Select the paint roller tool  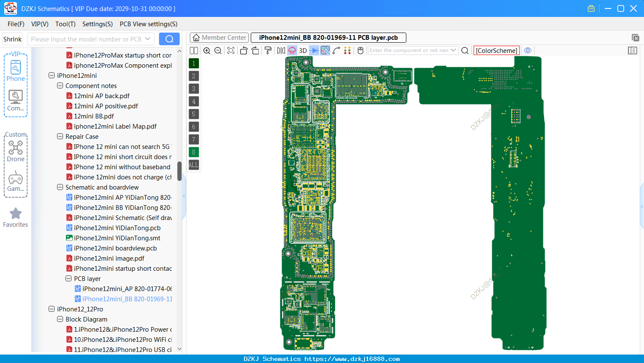(x=268, y=50)
